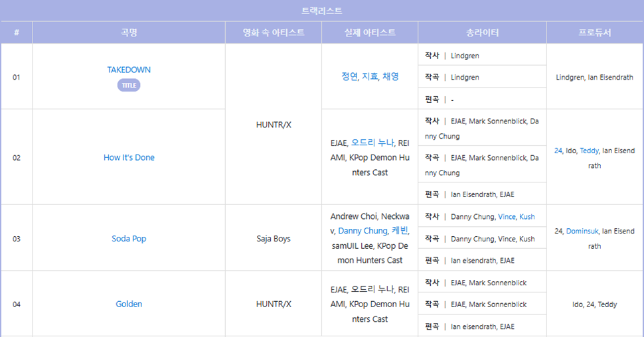The width and height of the screenshot is (644, 337).
Task: Open the blue 오드리 누나 link in track 02
Action: tap(372, 143)
